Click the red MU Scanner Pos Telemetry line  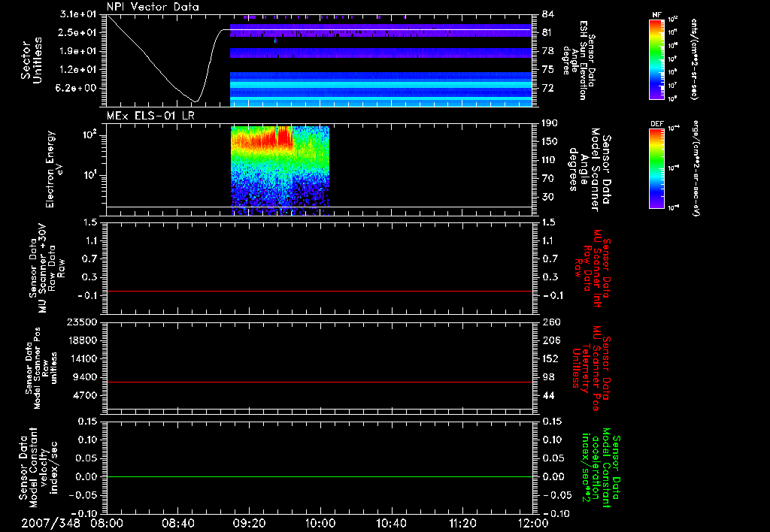point(320,382)
